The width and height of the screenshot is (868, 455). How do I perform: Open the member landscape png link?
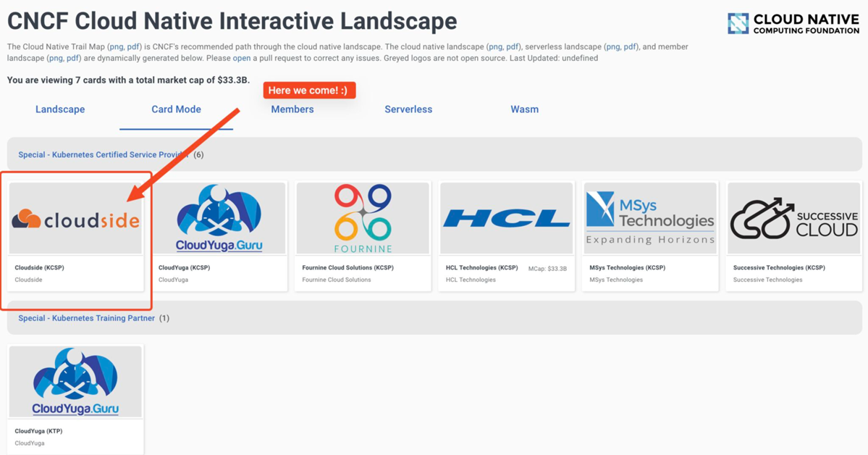pos(56,58)
